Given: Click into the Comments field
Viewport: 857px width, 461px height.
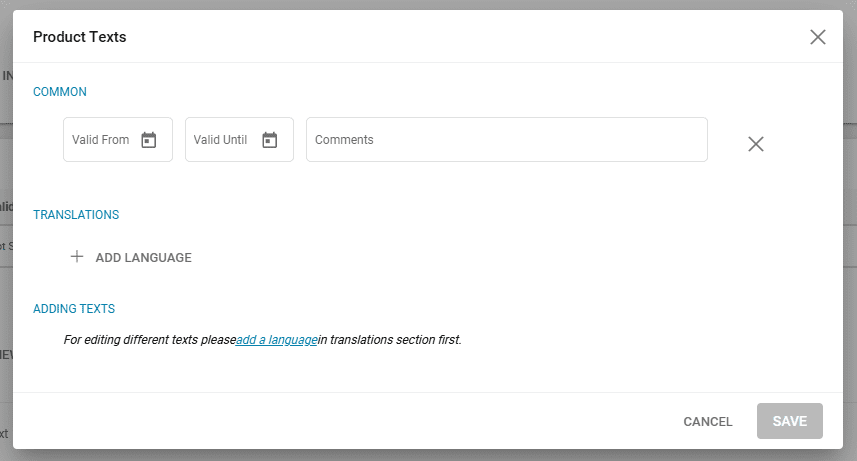Looking at the screenshot, I should [506, 140].
